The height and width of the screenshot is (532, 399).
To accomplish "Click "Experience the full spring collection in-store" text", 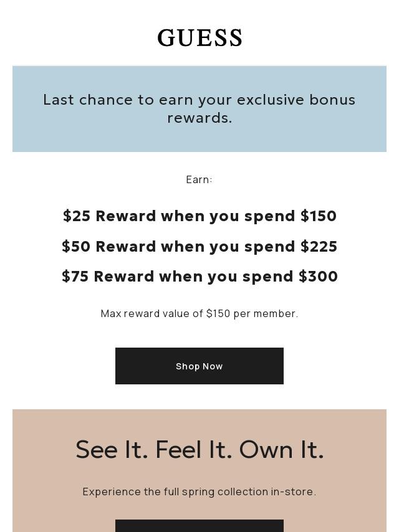I will [x=199, y=492].
